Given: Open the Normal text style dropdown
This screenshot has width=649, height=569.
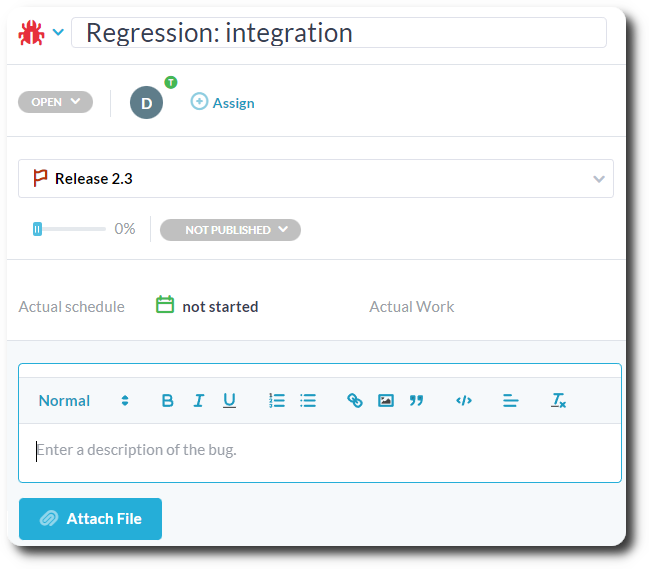Looking at the screenshot, I should click(x=84, y=401).
